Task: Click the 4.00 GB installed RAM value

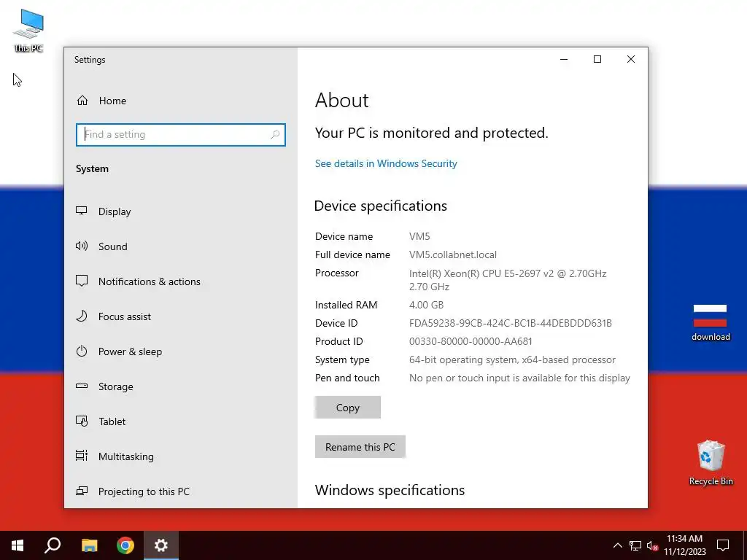Action: coord(426,305)
